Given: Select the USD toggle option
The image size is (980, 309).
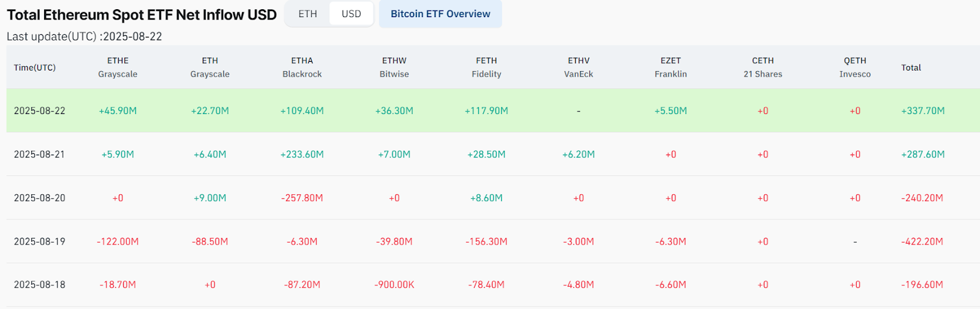Looking at the screenshot, I should (352, 14).
